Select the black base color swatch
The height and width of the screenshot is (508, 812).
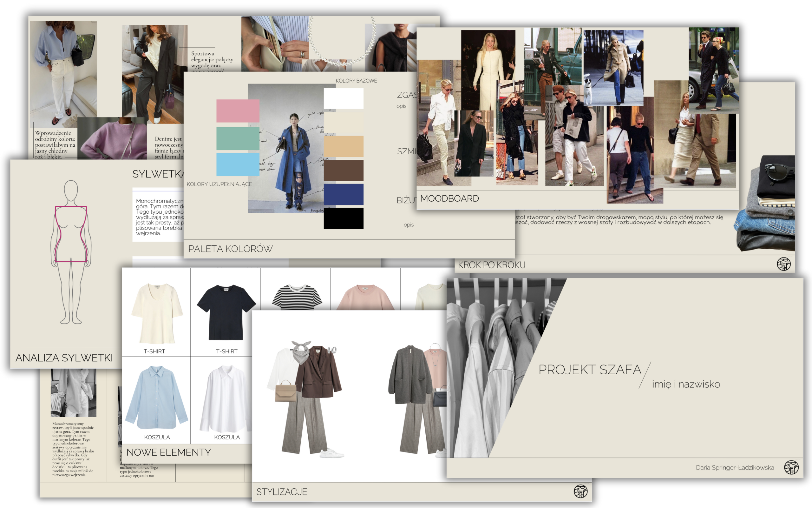coord(344,218)
